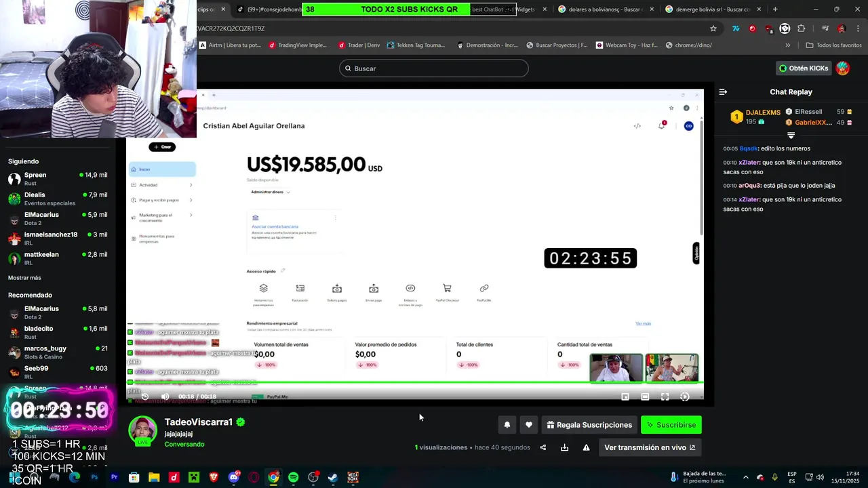Viewport: 868px width, 488px height.
Task: Toggle theater mode on the clip player
Action: pyautogui.click(x=645, y=396)
